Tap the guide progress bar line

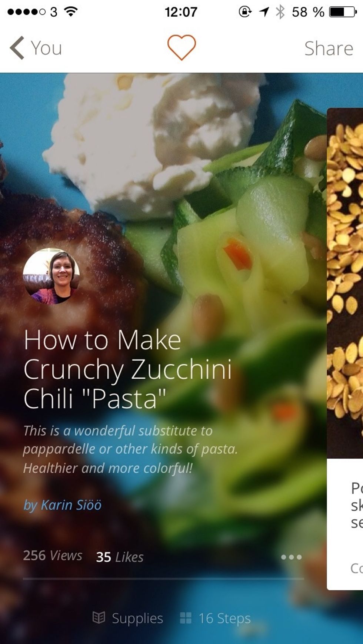coord(163,578)
